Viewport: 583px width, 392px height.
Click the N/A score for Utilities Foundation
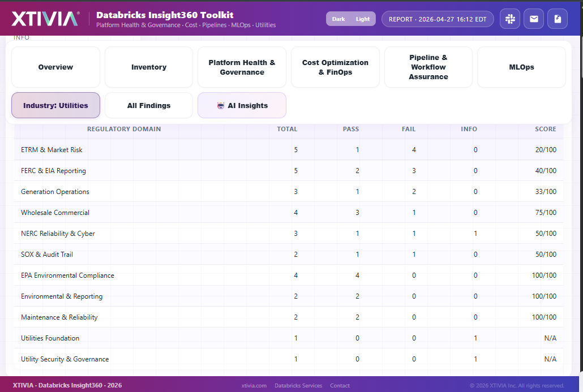[550, 338]
